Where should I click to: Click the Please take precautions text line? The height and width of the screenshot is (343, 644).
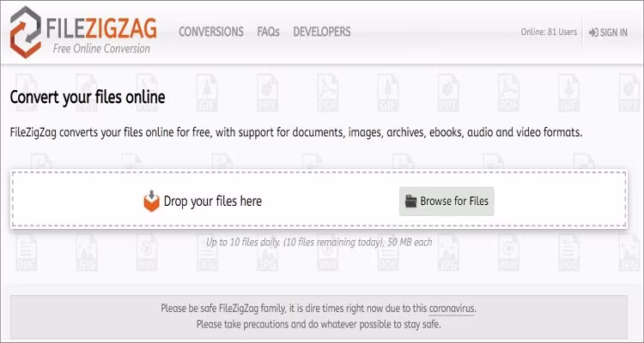(x=319, y=324)
